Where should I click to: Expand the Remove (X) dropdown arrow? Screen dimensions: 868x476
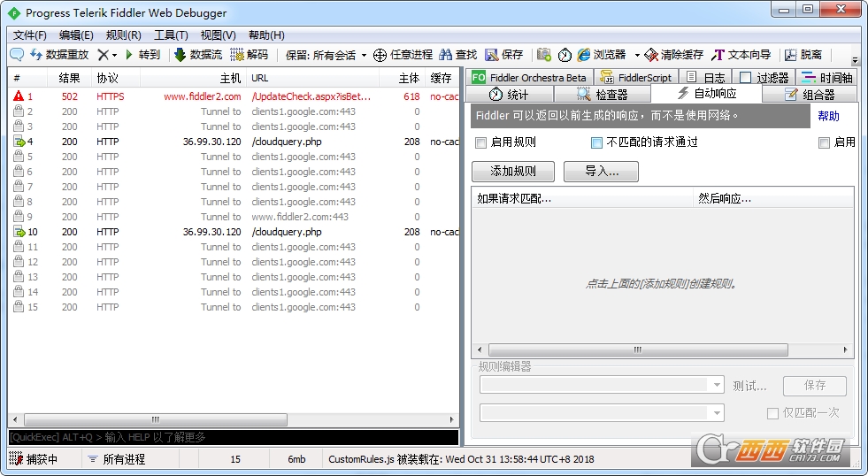[114, 55]
